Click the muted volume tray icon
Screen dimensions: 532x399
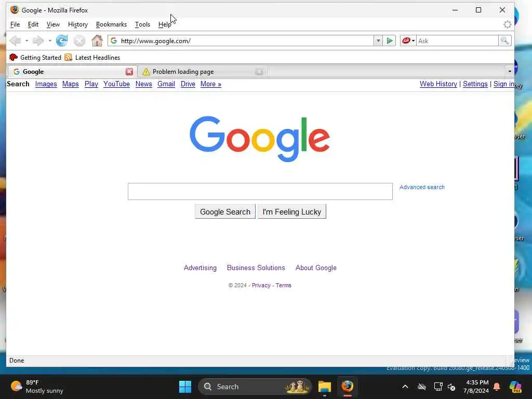click(x=451, y=387)
